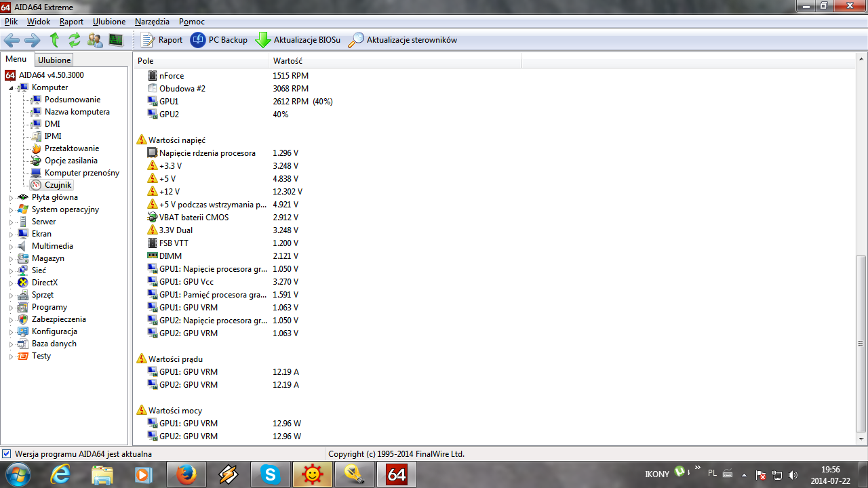This screenshot has height=488, width=868.
Task: Click the Back navigation arrow
Action: (x=12, y=40)
